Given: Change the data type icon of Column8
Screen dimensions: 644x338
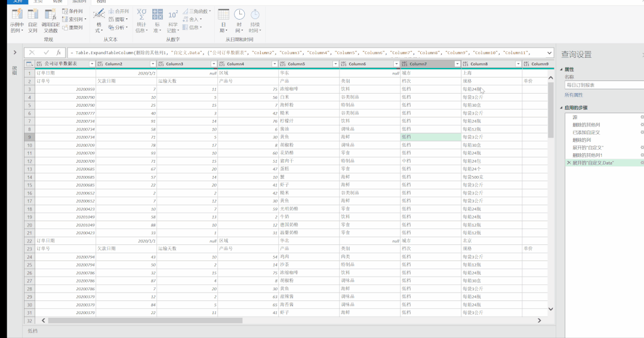Looking at the screenshot, I should pyautogui.click(x=466, y=64).
